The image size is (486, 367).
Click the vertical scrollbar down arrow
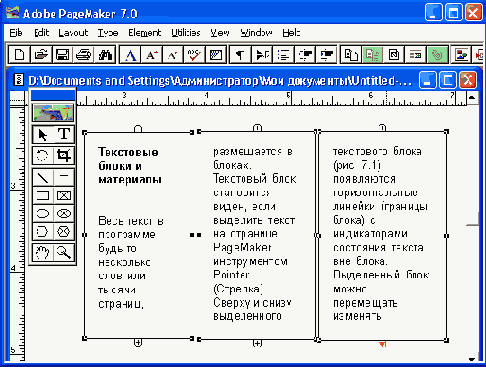tap(472, 359)
